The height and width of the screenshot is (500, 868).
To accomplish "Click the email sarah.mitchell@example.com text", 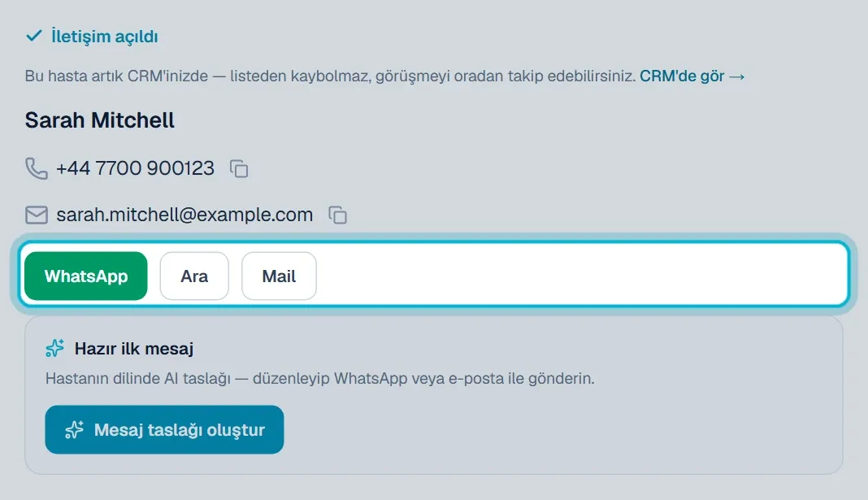I will (184, 215).
